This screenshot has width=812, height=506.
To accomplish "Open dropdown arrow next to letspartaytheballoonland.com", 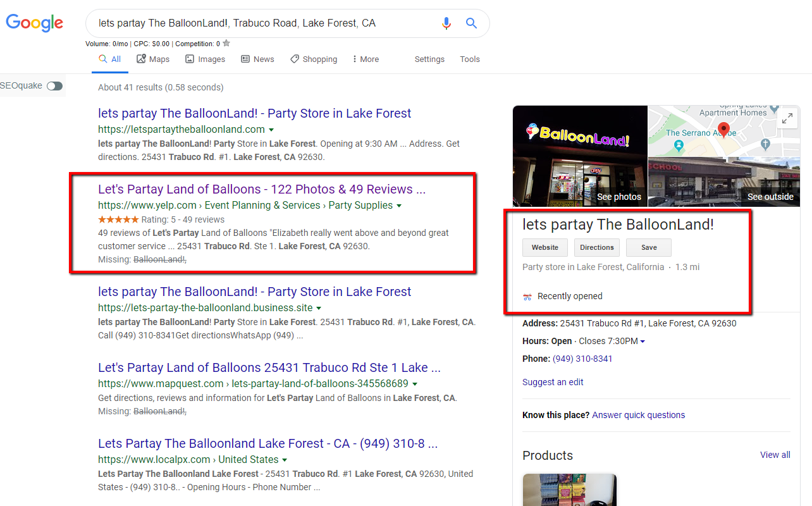I will (x=271, y=130).
